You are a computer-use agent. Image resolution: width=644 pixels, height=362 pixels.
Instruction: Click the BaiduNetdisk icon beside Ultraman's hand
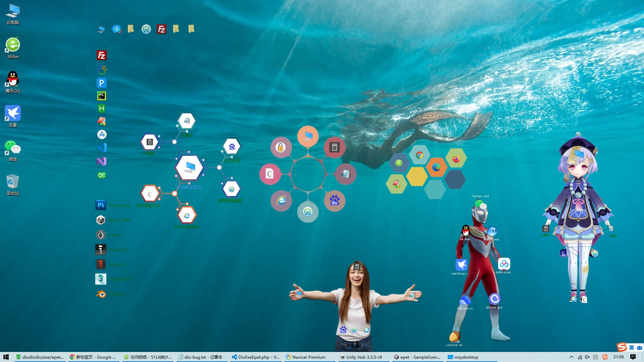tap(504, 264)
